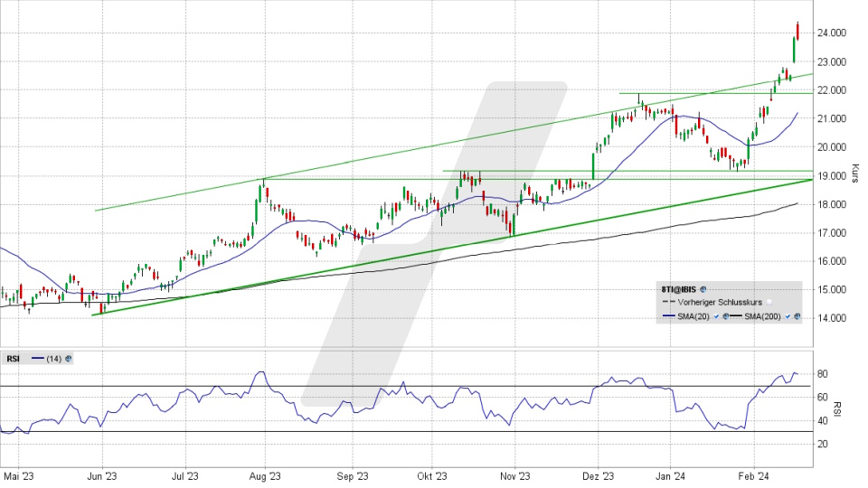Image resolution: width=868 pixels, height=488 pixels.
Task: Click the Nov '23 date axis label
Action: (514, 476)
